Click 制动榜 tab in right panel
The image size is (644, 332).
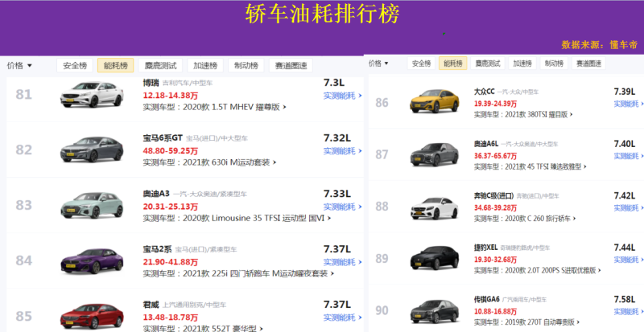[x=553, y=63]
